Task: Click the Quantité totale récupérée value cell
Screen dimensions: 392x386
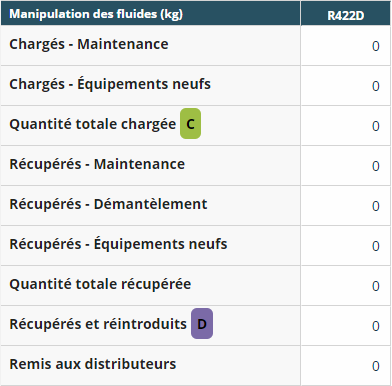Action: click(346, 286)
